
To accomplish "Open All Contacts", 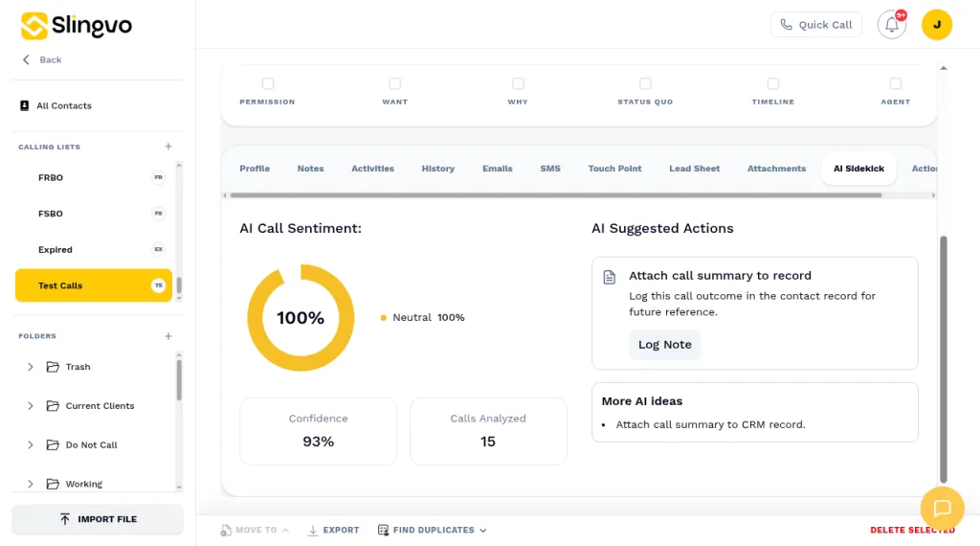I will click(x=56, y=105).
